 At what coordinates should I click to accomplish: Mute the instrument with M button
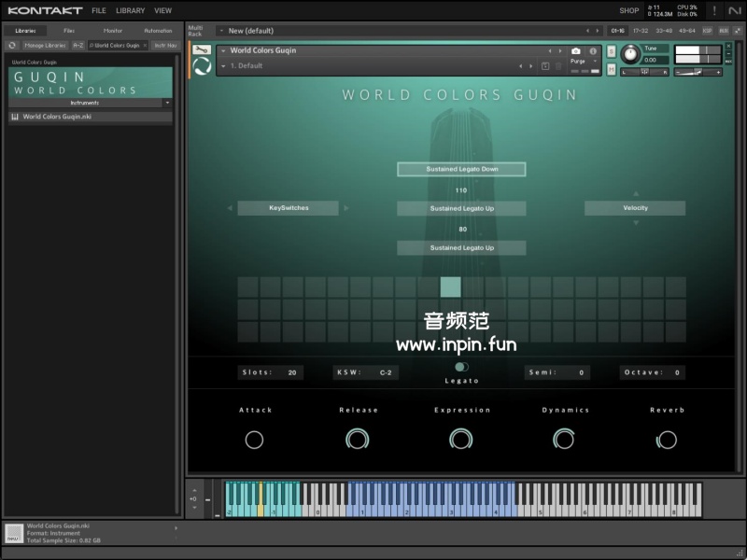(611, 68)
